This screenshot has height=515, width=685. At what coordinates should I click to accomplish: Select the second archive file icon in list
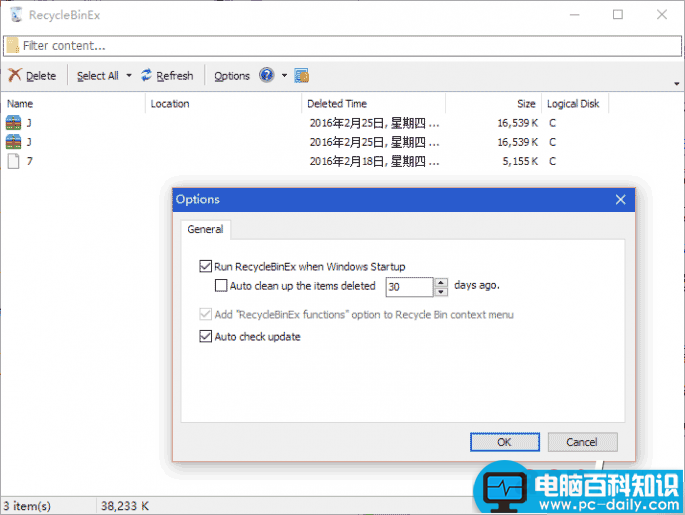(x=14, y=142)
